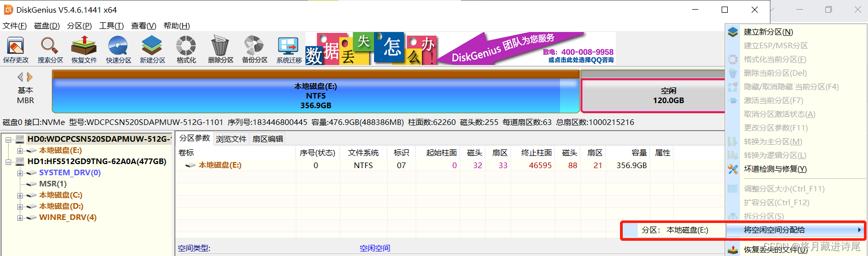Select 本地磁盘(C:) partition in tree
Viewport: 868px width, 256px height.
[x=60, y=195]
